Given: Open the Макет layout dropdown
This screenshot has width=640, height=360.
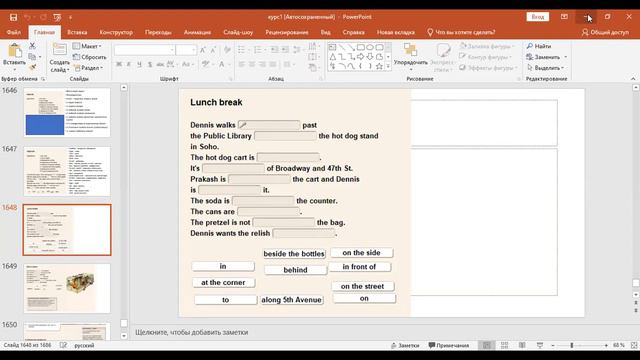Looking at the screenshot, I should pyautogui.click(x=87, y=46).
